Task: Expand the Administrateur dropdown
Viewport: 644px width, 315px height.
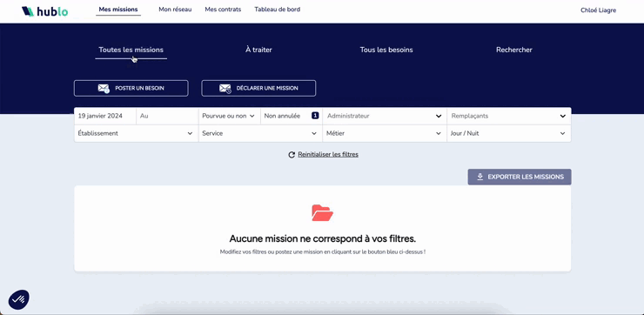Action: point(385,117)
